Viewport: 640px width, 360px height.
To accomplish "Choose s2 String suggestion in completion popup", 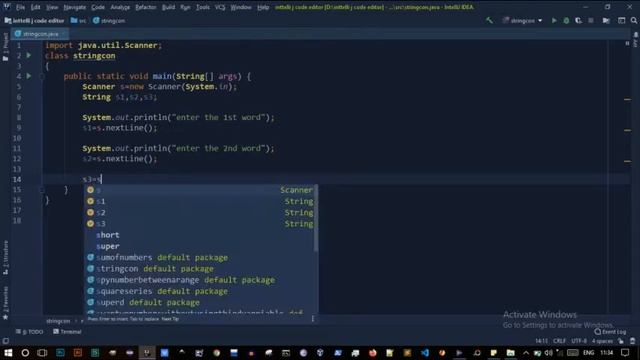I will [x=200, y=213].
